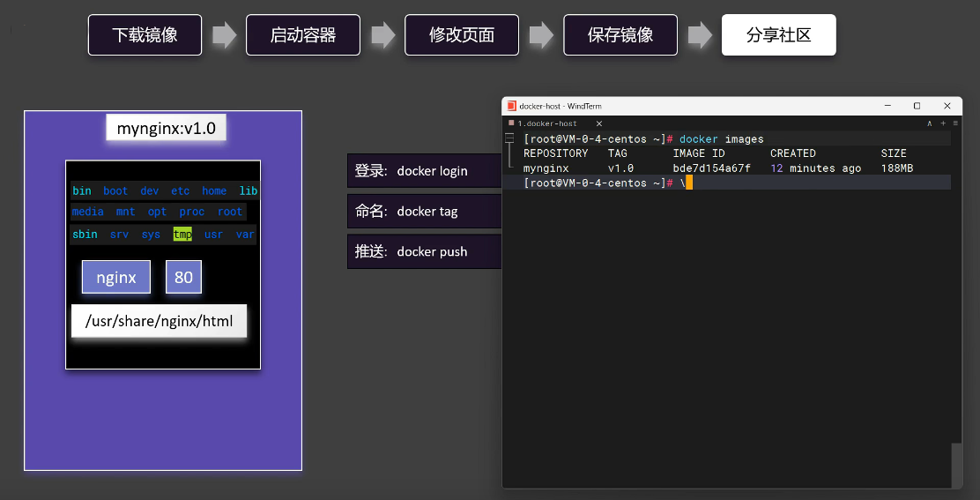This screenshot has height=500, width=980.
Task: Minimize the WindTerm window
Action: [887, 106]
